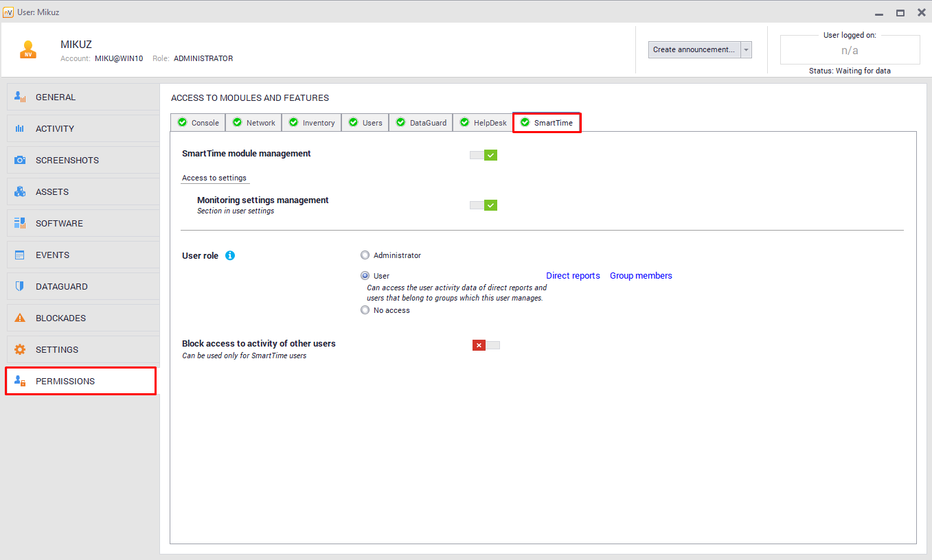Click the DataGuard shield icon in sidebar
This screenshot has height=560, width=932.
pyautogui.click(x=20, y=286)
